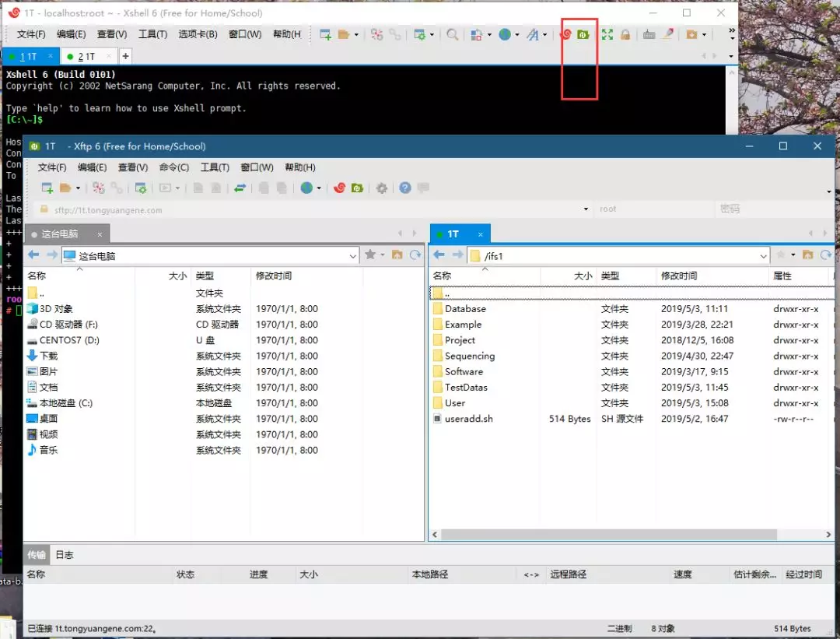This screenshot has height=639, width=840.
Task: Click the refresh icon beside the remote address bar
Action: [x=827, y=255]
